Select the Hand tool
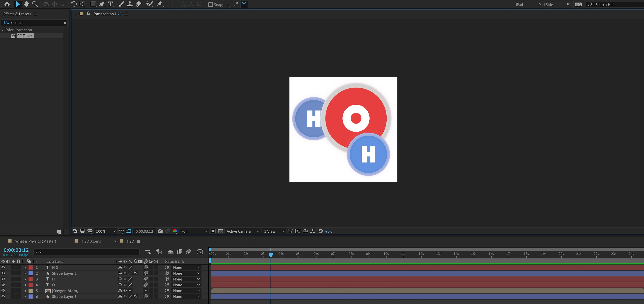 (26, 4)
